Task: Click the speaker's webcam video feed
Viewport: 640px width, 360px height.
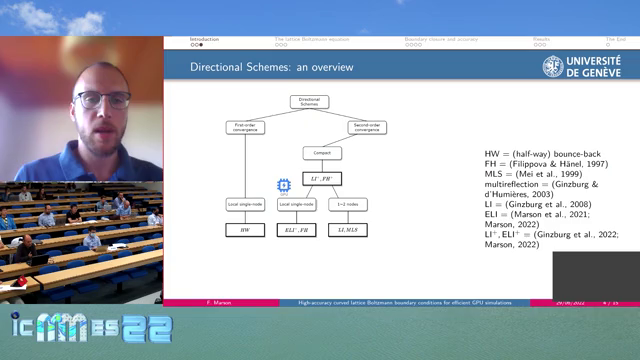Action: click(x=82, y=109)
